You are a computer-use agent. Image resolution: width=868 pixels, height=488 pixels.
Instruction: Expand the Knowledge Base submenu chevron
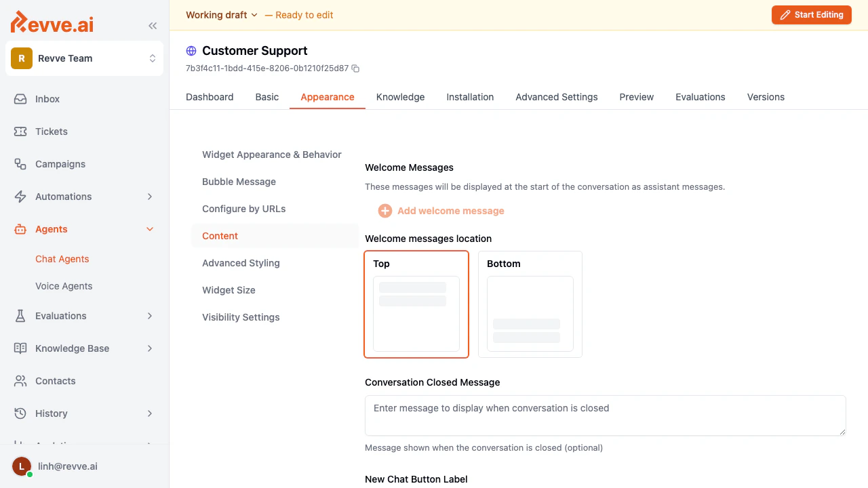pos(150,348)
